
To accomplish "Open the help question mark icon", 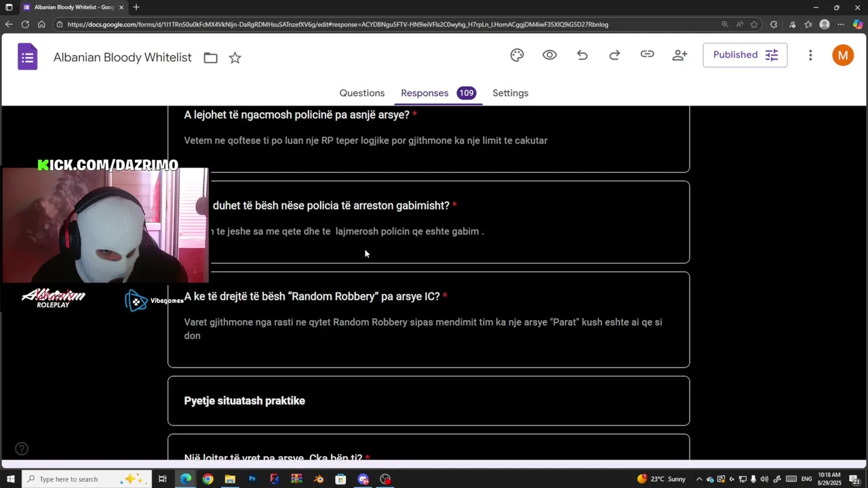I will click(22, 448).
